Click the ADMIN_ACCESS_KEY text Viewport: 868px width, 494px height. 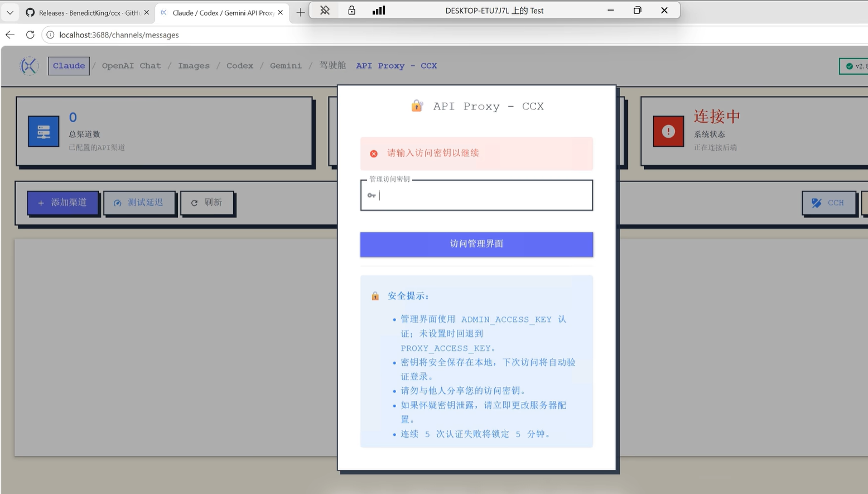(506, 319)
